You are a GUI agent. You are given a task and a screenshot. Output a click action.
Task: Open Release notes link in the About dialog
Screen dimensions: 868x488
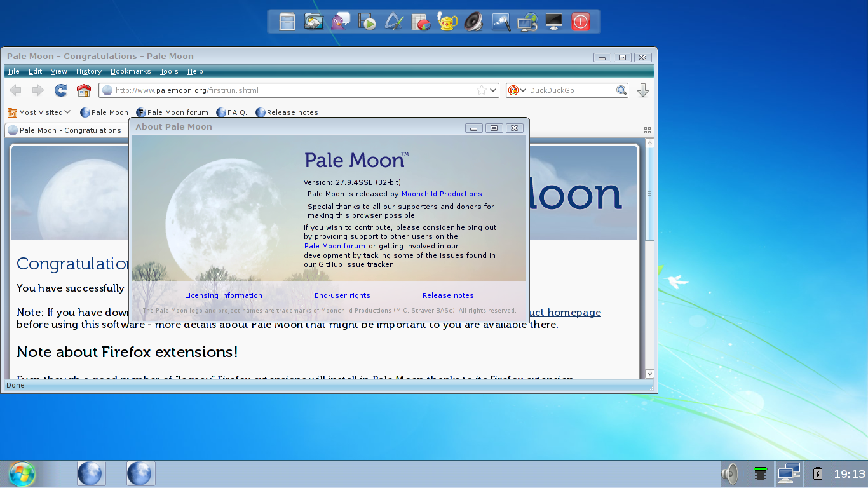pos(448,295)
